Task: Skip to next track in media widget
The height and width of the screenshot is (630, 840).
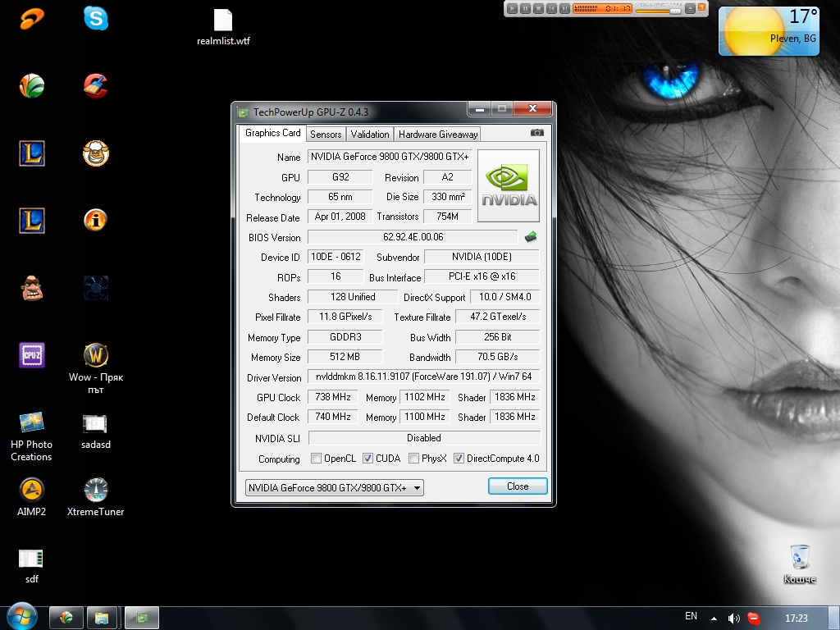Action: coord(564,8)
